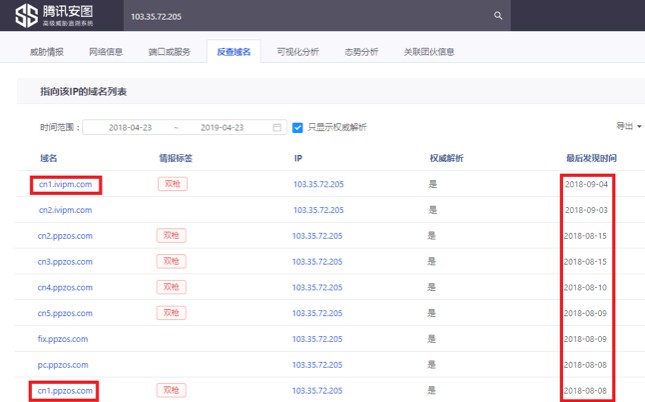Screen dimensions: 645x402
Task: Click the 双枪 tag beside cn3.ppzos.com
Action: point(172,261)
